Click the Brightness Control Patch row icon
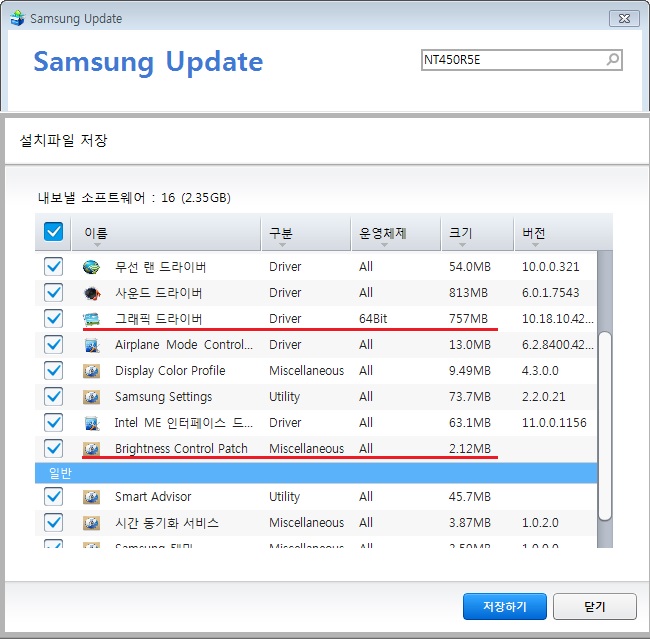650x639 pixels. [x=91, y=449]
